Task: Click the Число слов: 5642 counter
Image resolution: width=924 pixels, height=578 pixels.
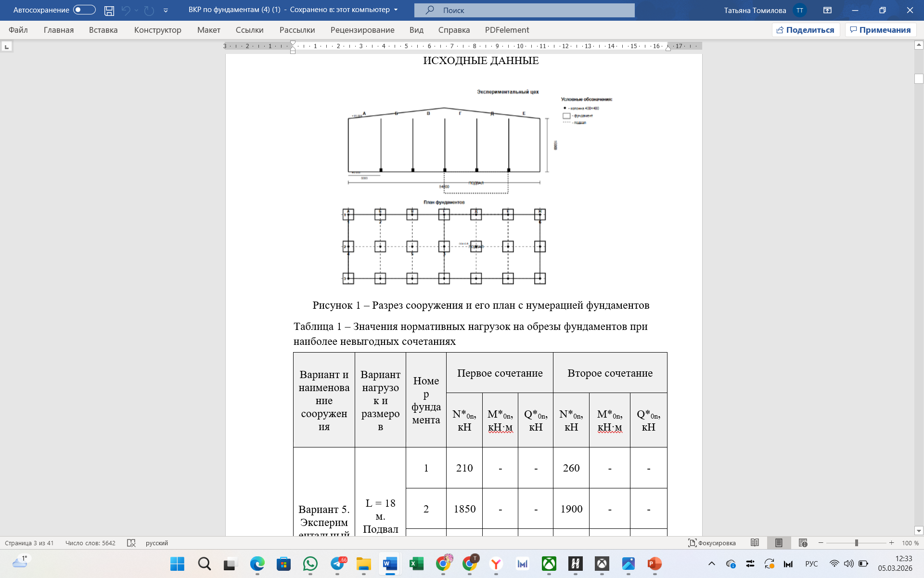Action: (90, 543)
